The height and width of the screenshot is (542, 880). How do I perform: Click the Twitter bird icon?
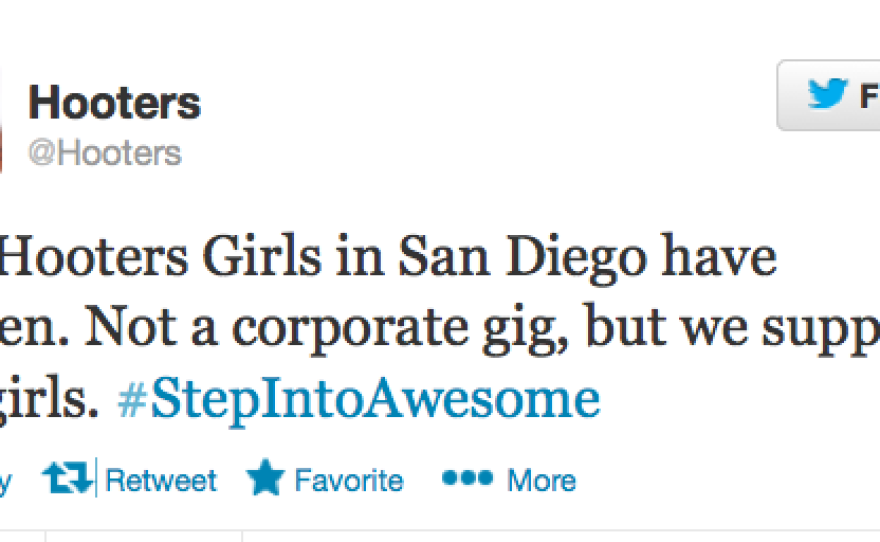pos(827,95)
